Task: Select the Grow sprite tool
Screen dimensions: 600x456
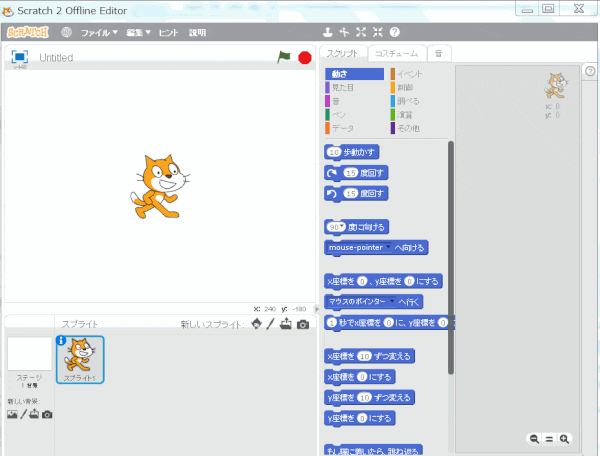Action: 361,32
